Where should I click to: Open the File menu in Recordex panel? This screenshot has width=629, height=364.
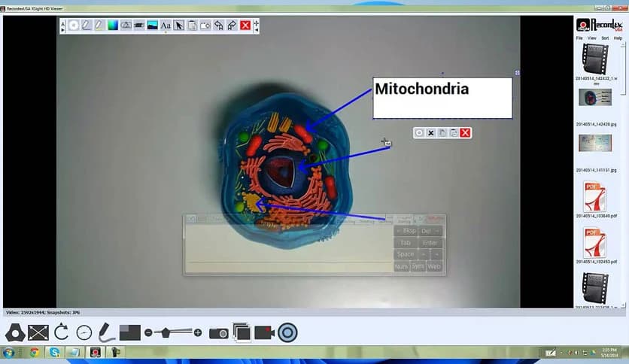pyautogui.click(x=579, y=38)
